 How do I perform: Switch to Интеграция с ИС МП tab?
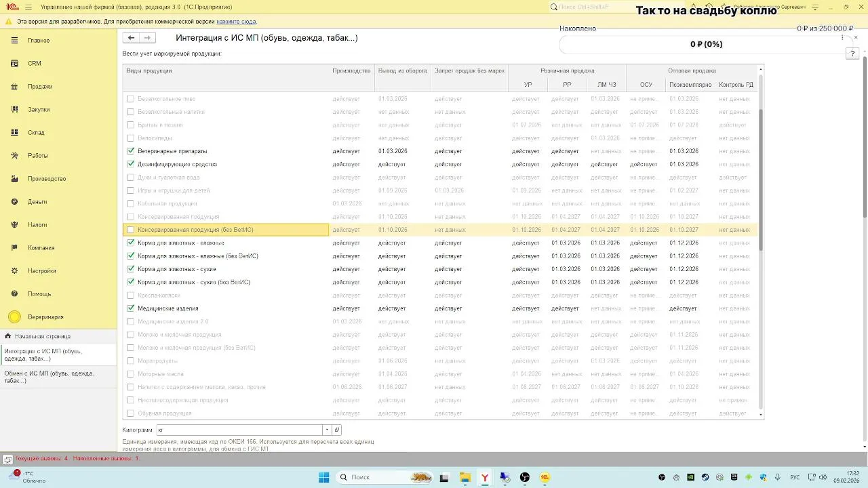[x=57, y=354]
